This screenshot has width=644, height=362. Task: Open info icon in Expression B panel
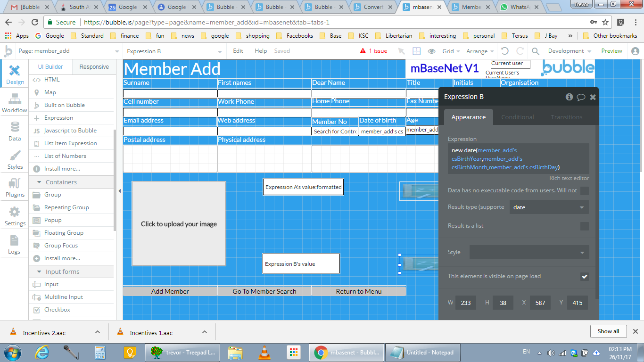[x=569, y=97]
